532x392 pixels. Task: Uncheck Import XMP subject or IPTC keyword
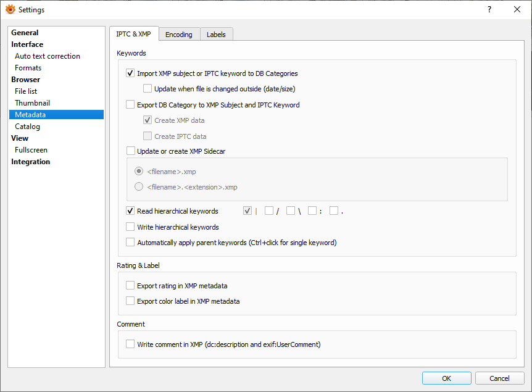[130, 73]
